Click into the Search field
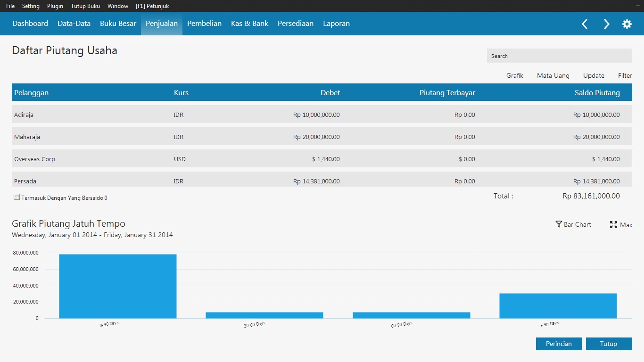This screenshot has height=362, width=644. point(559,56)
